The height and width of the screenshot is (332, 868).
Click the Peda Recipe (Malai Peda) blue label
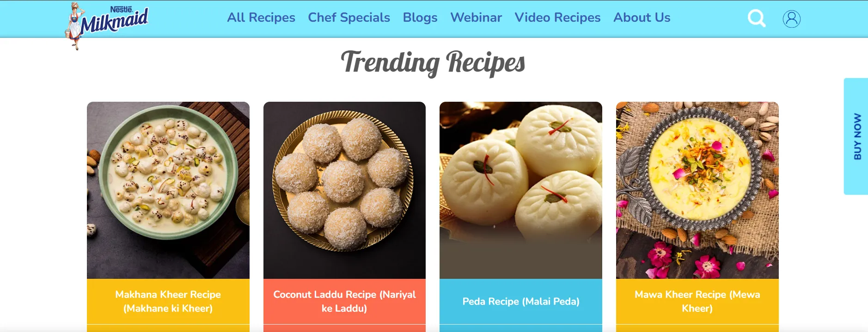[521, 301]
